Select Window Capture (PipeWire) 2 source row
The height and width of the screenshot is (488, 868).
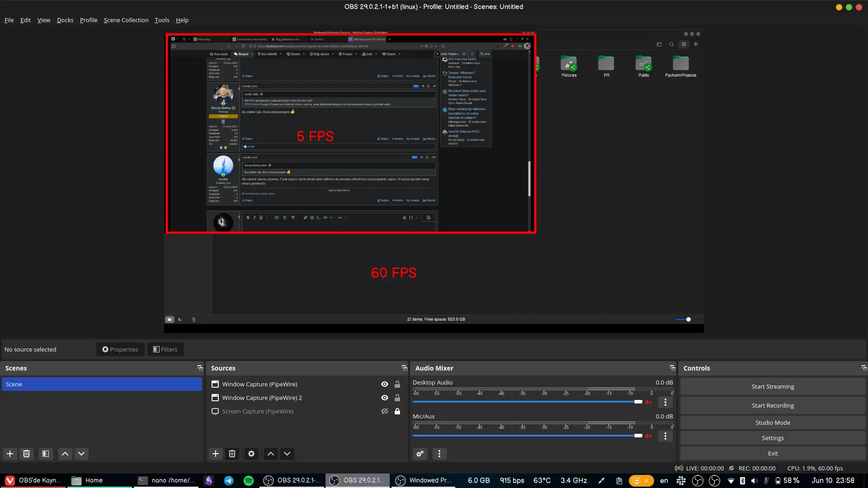[x=307, y=398]
